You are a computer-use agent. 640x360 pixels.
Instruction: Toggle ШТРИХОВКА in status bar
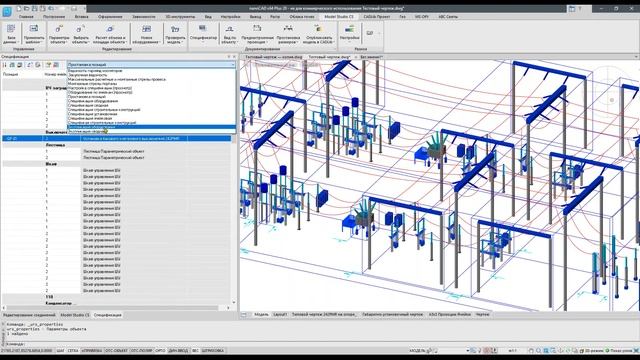point(213,351)
